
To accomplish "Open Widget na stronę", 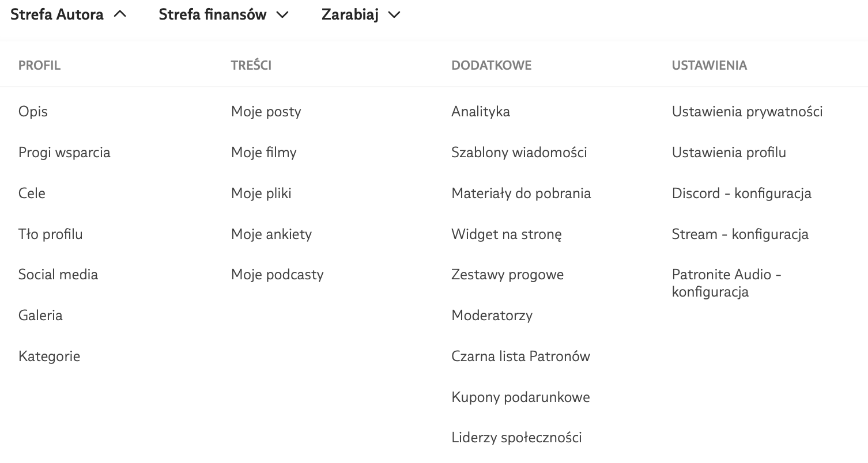I will coord(506,234).
